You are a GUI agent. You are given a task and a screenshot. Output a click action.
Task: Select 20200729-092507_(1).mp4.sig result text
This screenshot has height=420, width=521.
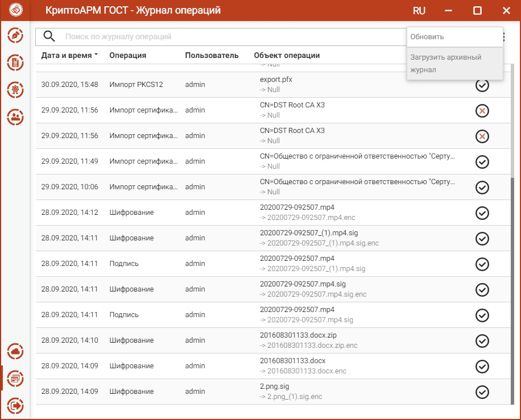click(x=316, y=269)
